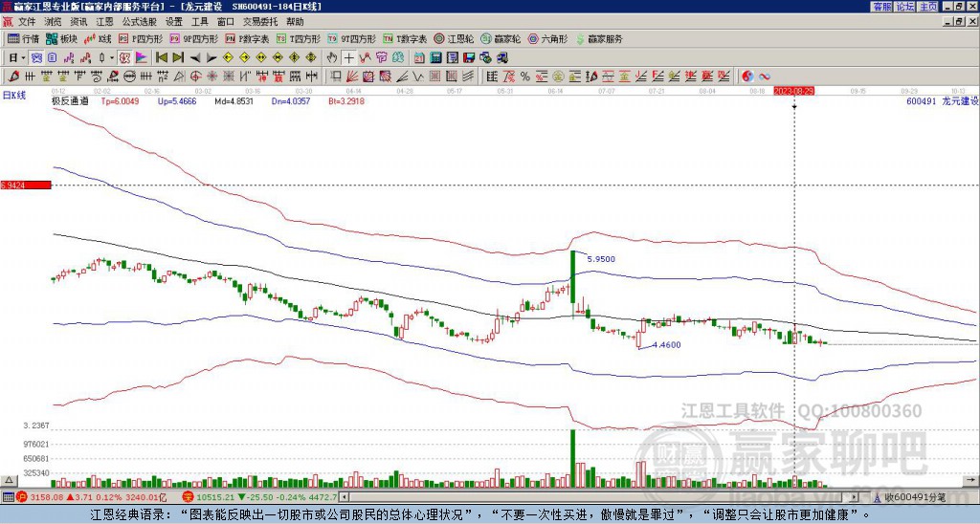Open the T四方形 tool

pos(299,38)
